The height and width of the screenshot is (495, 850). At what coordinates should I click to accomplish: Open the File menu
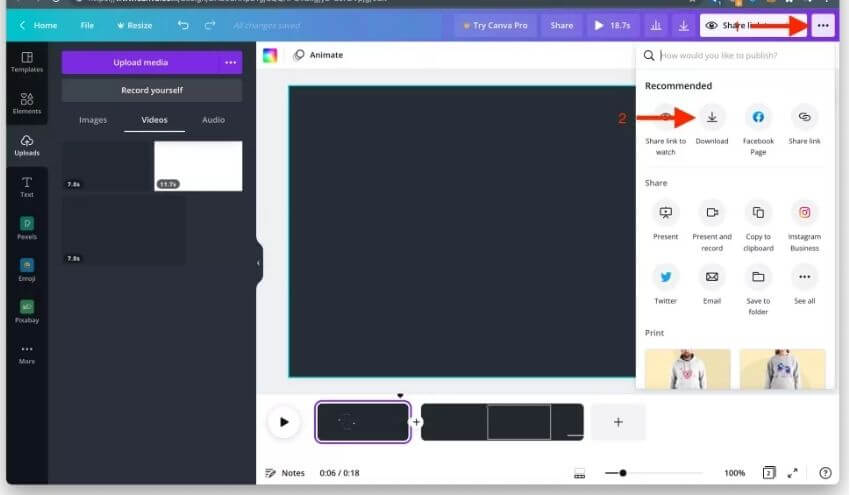coord(87,25)
